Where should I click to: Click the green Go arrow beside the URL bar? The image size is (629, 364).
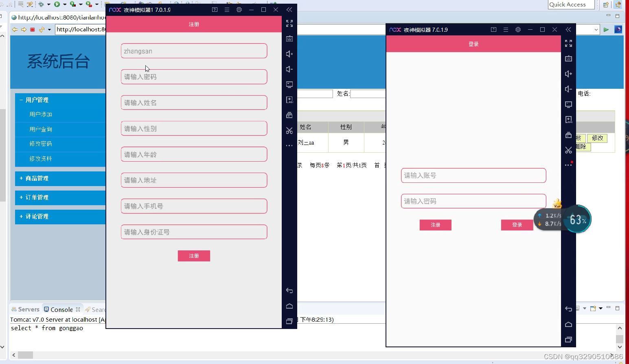(x=606, y=30)
